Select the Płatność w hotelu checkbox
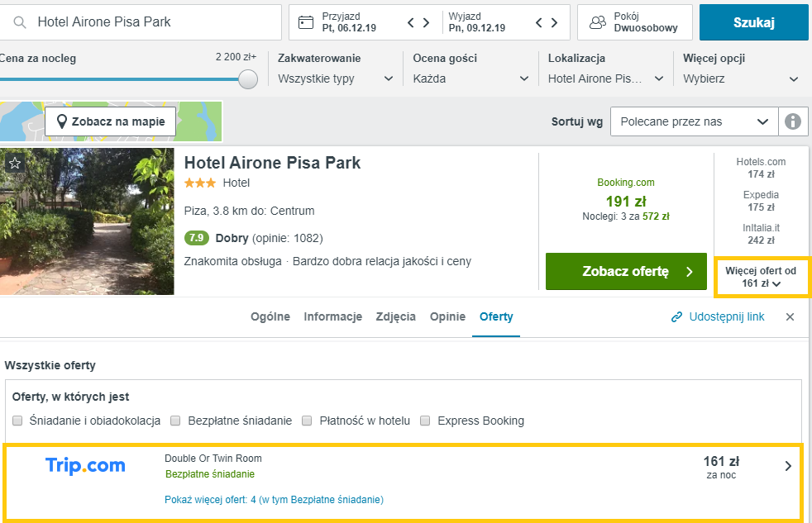 point(307,421)
